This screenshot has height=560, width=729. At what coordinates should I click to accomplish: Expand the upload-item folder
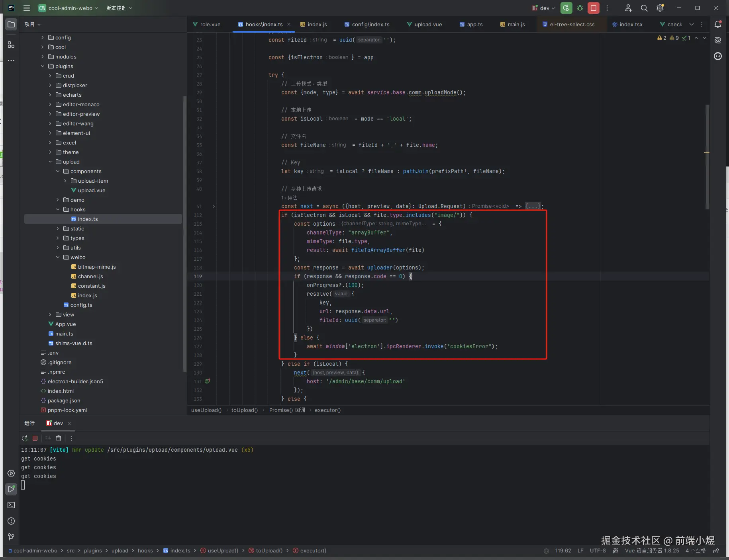[x=65, y=181]
